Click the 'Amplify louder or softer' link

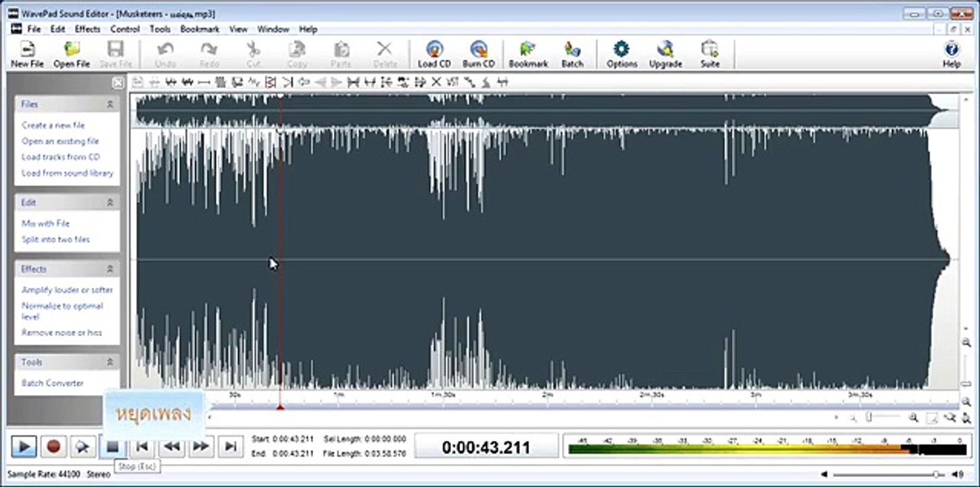[67, 290]
